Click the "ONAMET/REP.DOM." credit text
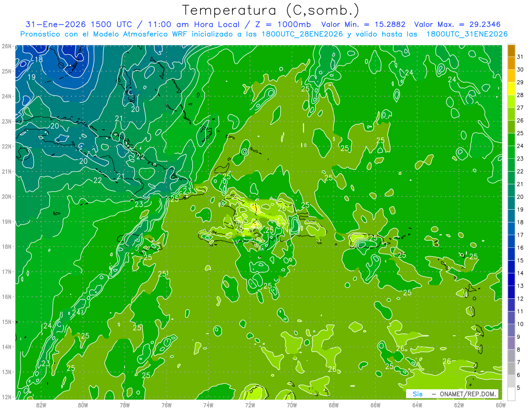 (x=468, y=394)
